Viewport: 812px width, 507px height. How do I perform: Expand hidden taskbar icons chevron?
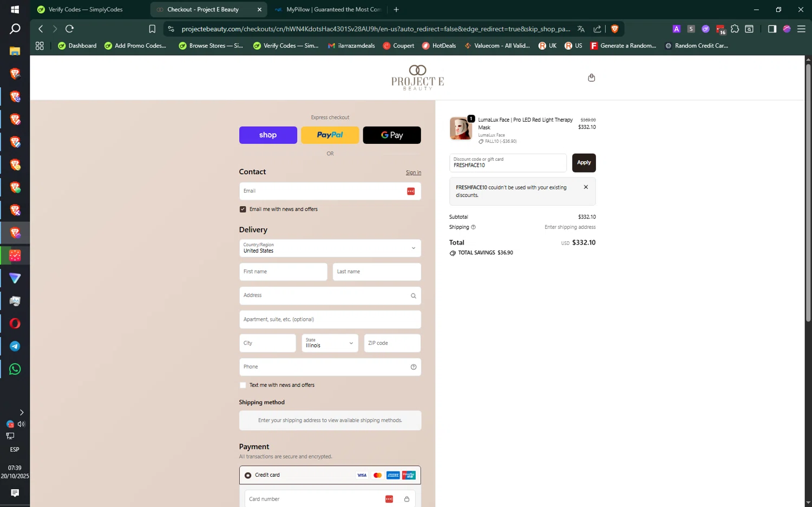tap(22, 412)
